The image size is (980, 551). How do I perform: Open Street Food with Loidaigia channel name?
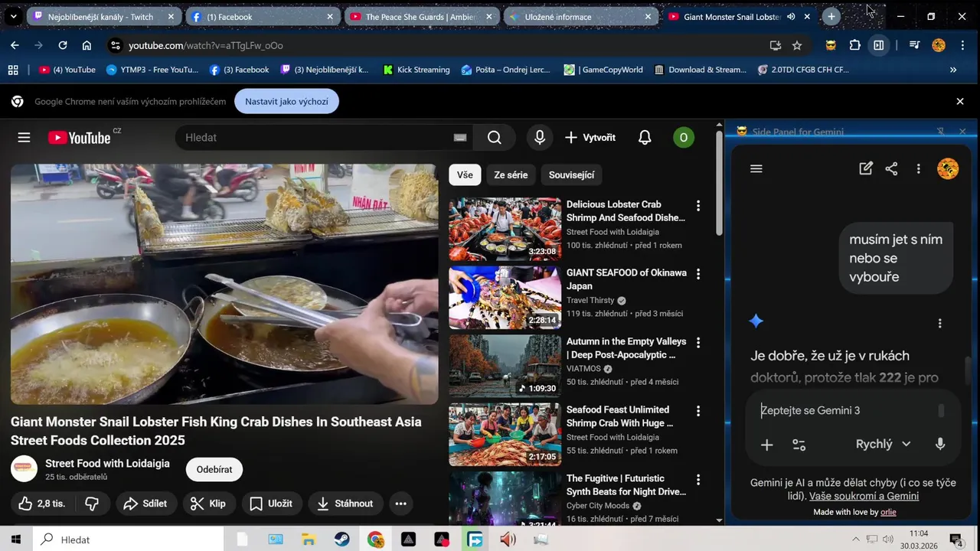coord(107,464)
